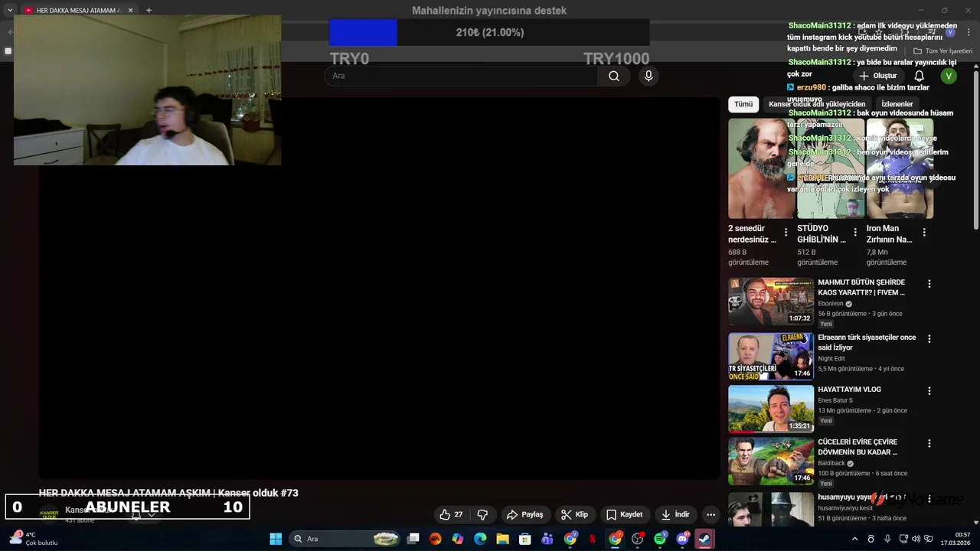The image size is (980, 551).
Task: Click the microphone icon in system tray
Action: (887, 539)
